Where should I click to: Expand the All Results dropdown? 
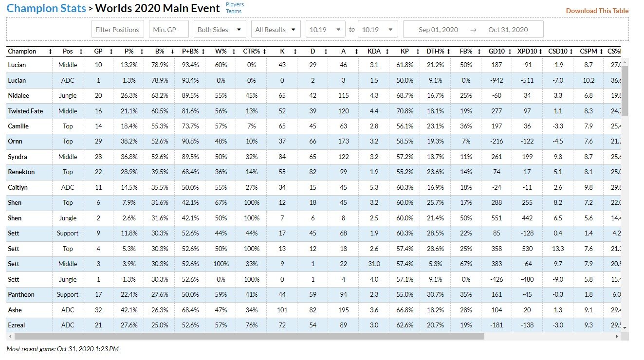(x=275, y=30)
